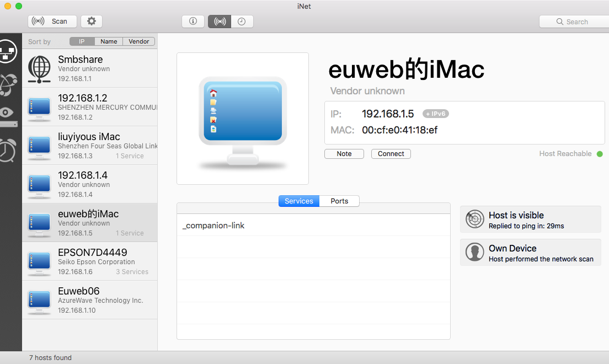Click the Search field
Image resolution: width=609 pixels, height=364 pixels.
click(x=574, y=22)
